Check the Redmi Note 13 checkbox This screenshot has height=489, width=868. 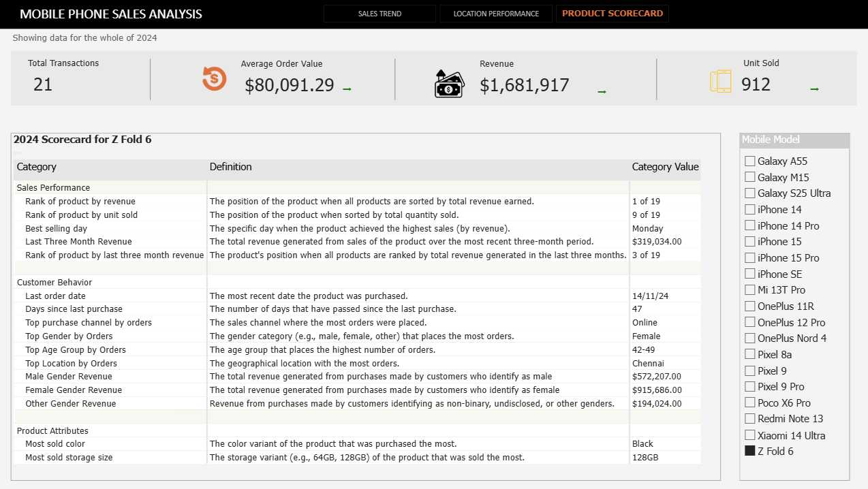(x=750, y=419)
